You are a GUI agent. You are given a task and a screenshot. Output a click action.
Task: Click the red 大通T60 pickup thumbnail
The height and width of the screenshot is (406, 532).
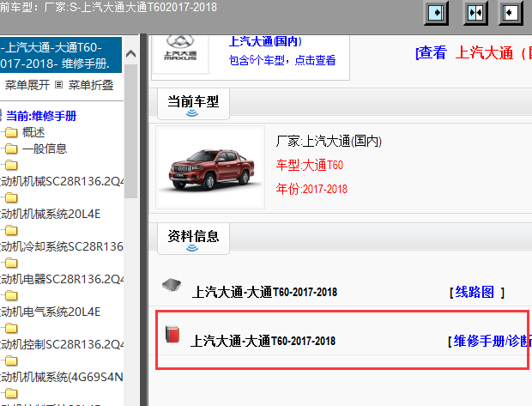[x=210, y=167]
